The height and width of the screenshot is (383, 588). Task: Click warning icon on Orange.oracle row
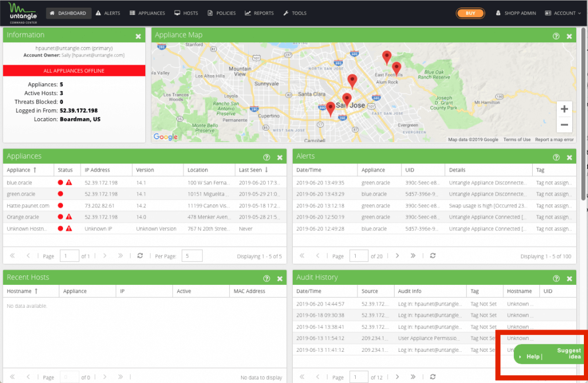pos(69,217)
